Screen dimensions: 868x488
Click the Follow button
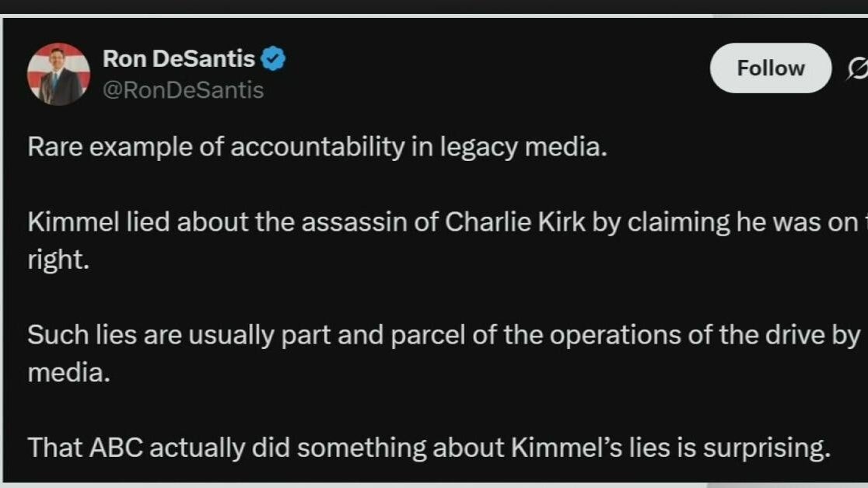(x=770, y=68)
